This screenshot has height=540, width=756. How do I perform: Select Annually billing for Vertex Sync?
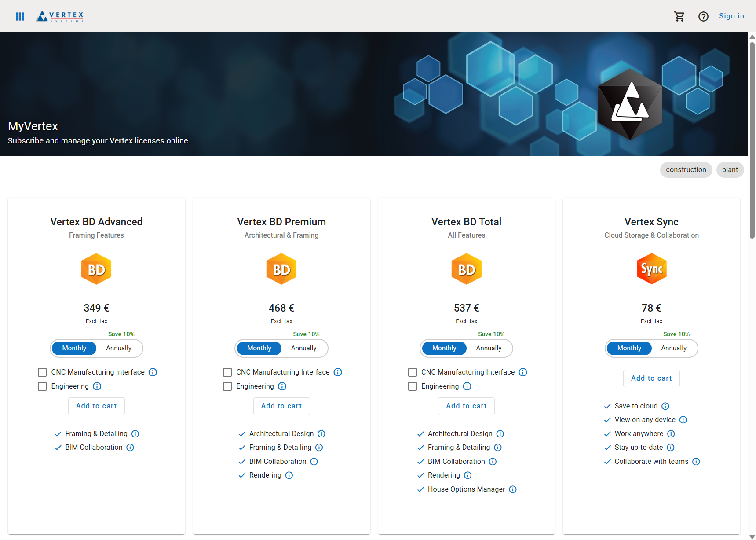point(673,348)
